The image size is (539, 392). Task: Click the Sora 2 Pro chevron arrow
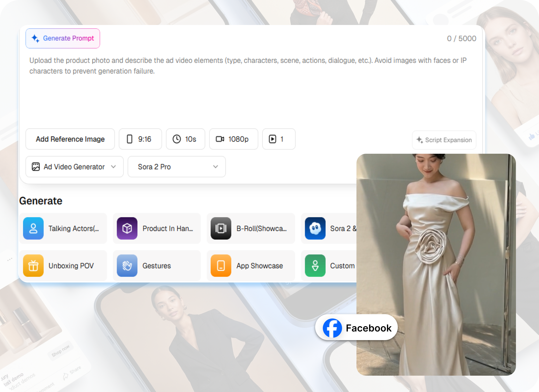tap(215, 167)
